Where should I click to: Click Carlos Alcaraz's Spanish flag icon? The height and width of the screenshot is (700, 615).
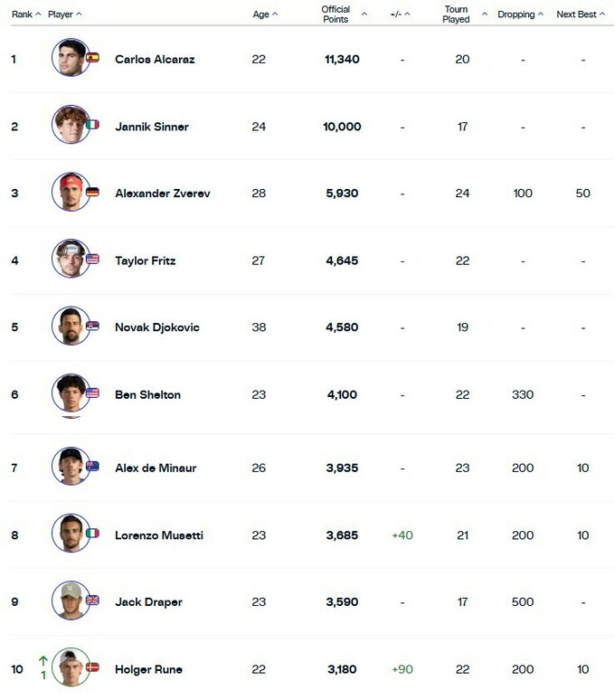[93, 58]
